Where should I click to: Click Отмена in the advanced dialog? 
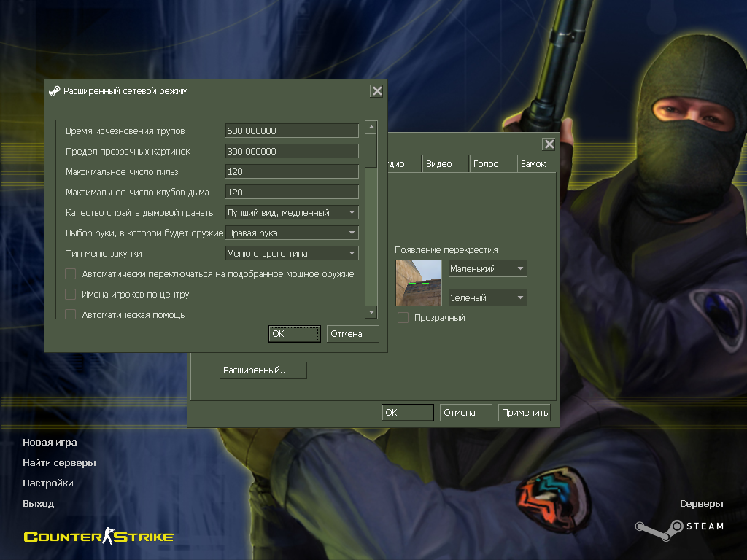pyautogui.click(x=352, y=334)
